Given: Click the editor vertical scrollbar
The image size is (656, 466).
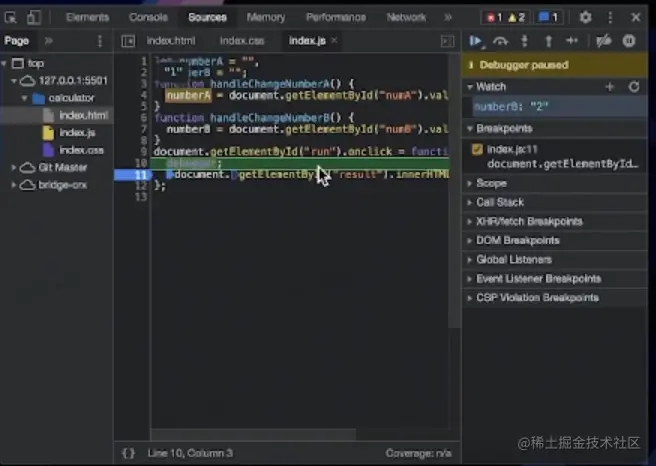Looking at the screenshot, I should (x=454, y=190).
